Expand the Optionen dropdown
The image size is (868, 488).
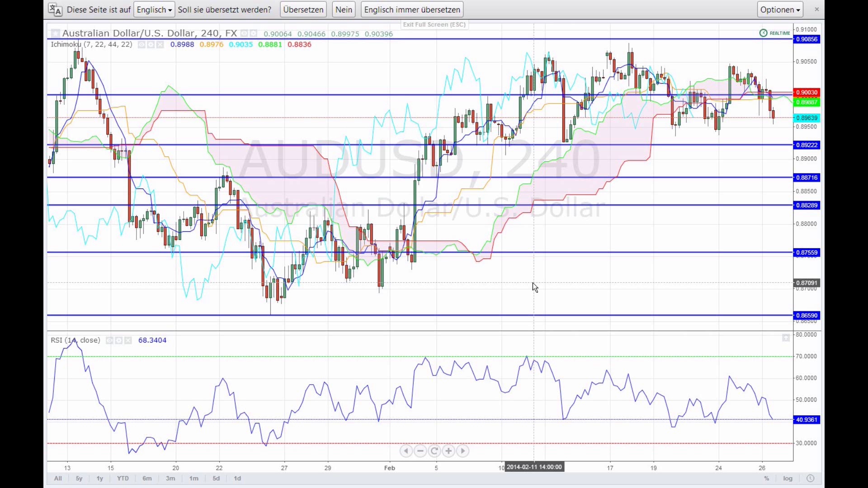pyautogui.click(x=780, y=9)
